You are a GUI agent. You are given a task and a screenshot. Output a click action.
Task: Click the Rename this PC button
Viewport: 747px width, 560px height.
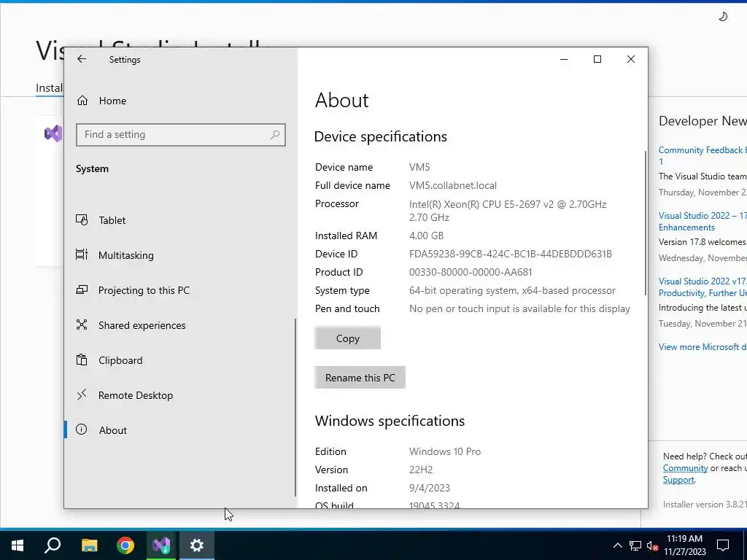click(x=360, y=378)
